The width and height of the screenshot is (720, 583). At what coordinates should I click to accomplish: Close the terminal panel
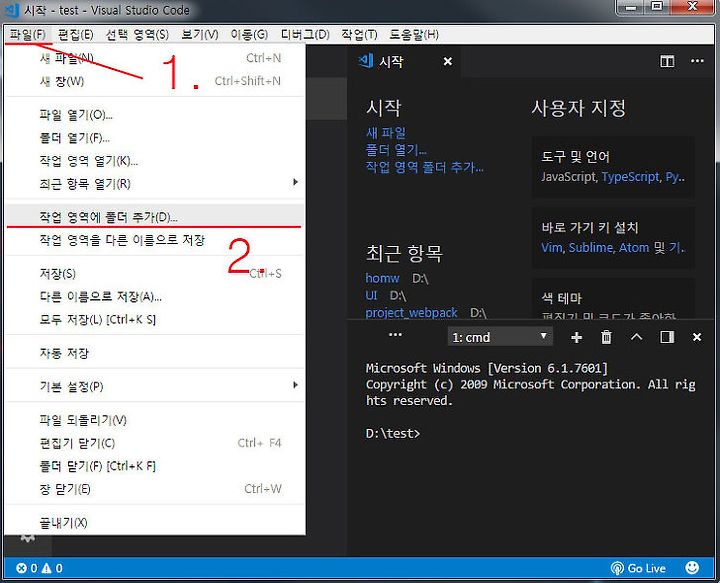point(697,337)
